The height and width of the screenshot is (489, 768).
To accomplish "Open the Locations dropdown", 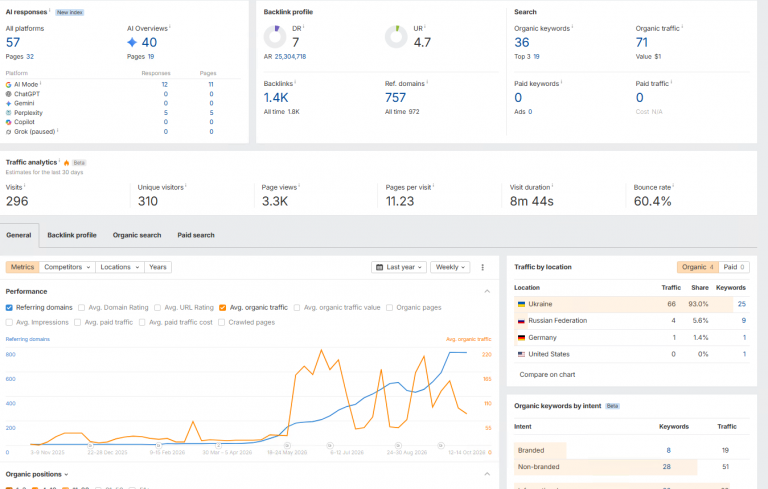I will (120, 267).
